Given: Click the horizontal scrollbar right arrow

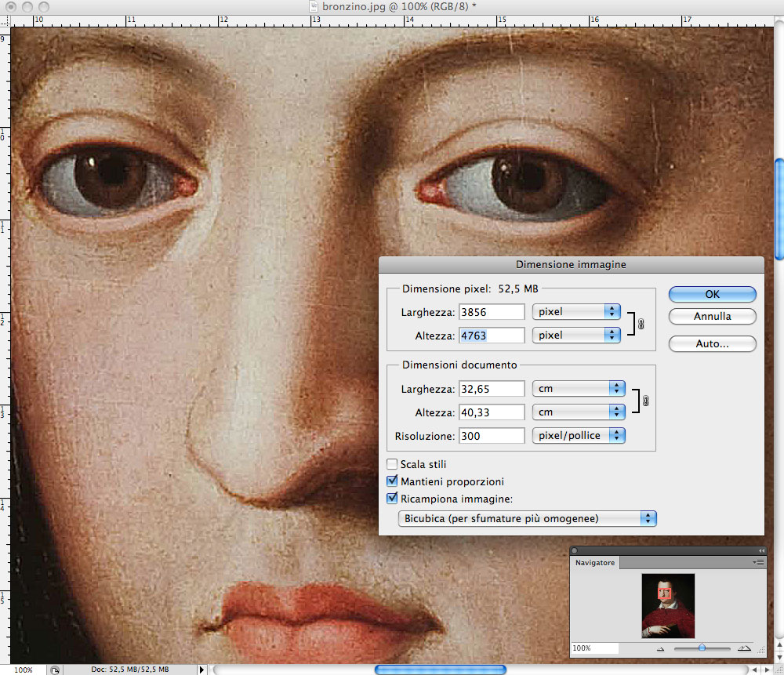Looking at the screenshot, I should pos(768,670).
